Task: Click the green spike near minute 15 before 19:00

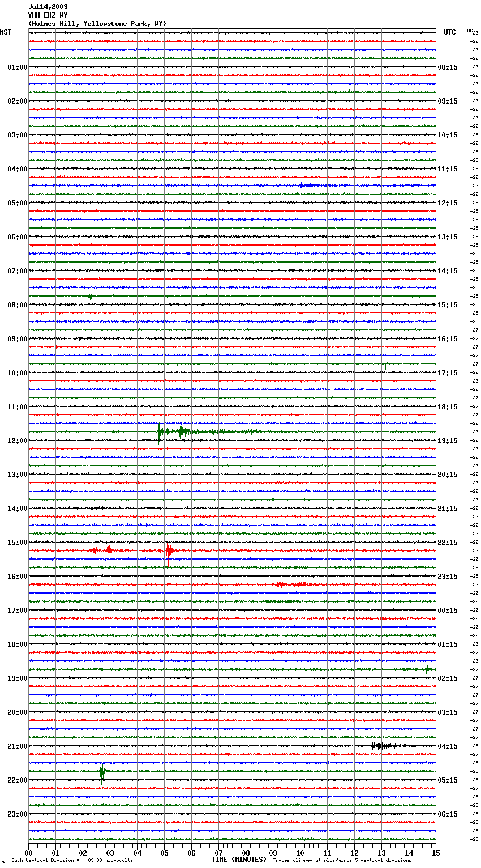Action: click(428, 669)
